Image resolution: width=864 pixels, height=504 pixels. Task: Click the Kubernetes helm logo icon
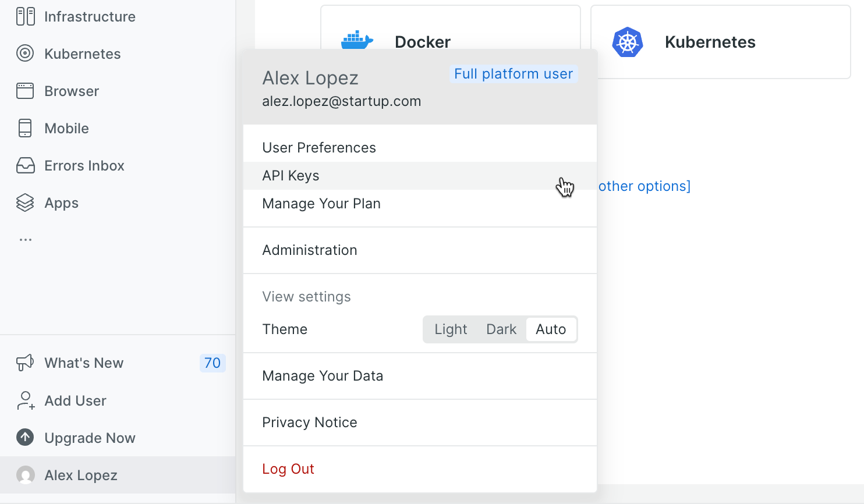[x=627, y=41]
